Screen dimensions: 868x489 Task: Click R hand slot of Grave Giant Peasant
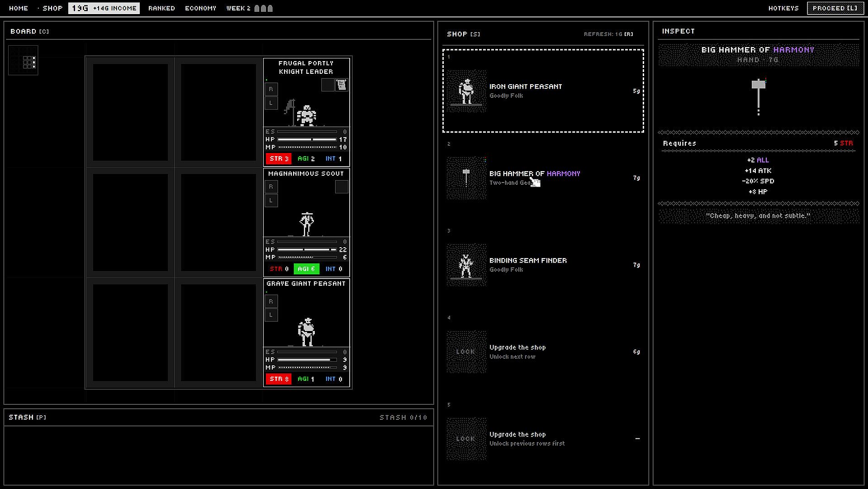point(271,301)
